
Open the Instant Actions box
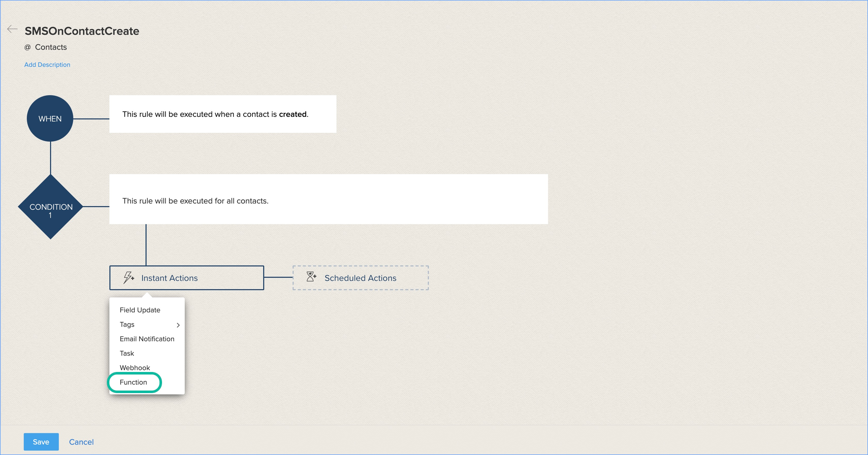click(186, 278)
